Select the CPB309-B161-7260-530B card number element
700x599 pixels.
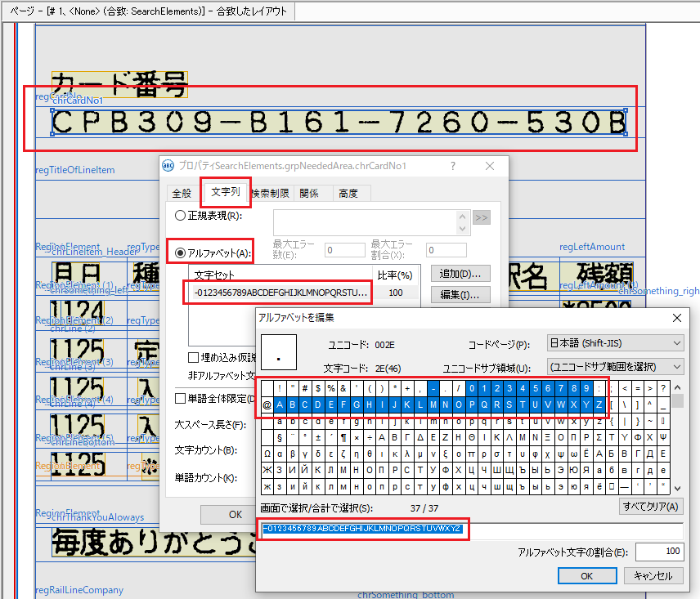(339, 122)
